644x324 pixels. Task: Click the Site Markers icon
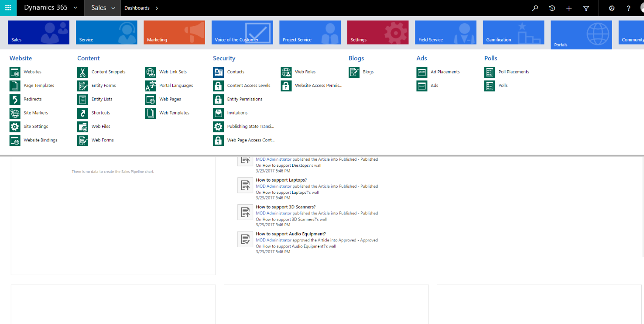coord(15,113)
